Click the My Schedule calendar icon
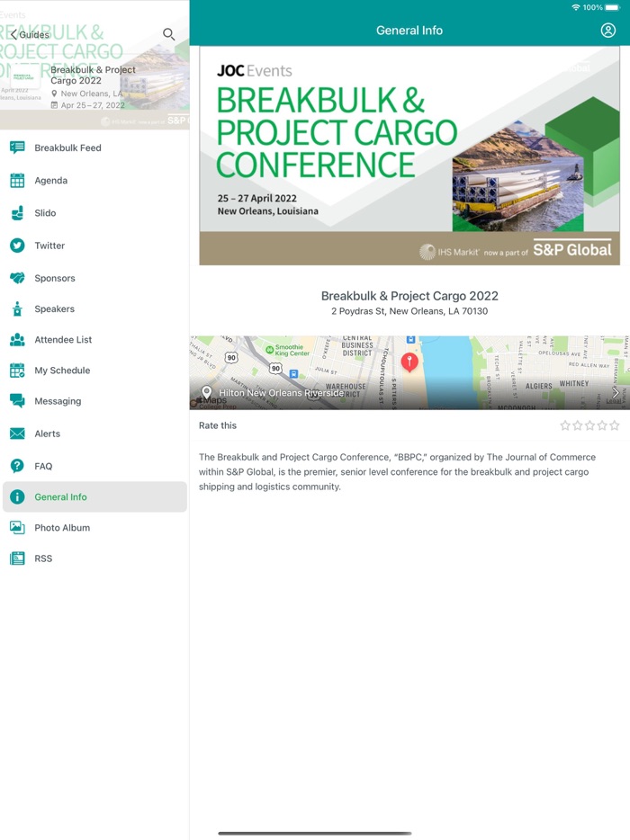Image resolution: width=630 pixels, height=840 pixels. point(17,371)
